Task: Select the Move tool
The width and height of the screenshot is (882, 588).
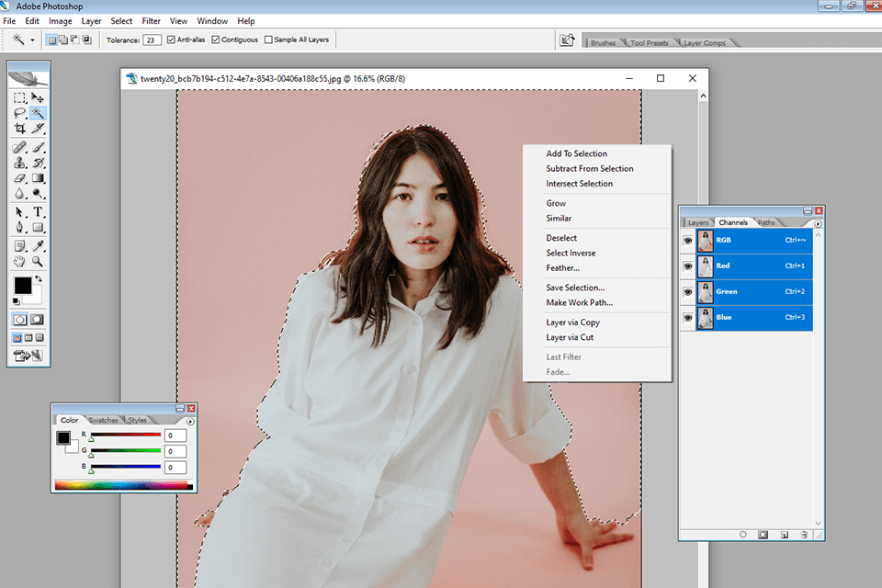Action: click(x=38, y=98)
